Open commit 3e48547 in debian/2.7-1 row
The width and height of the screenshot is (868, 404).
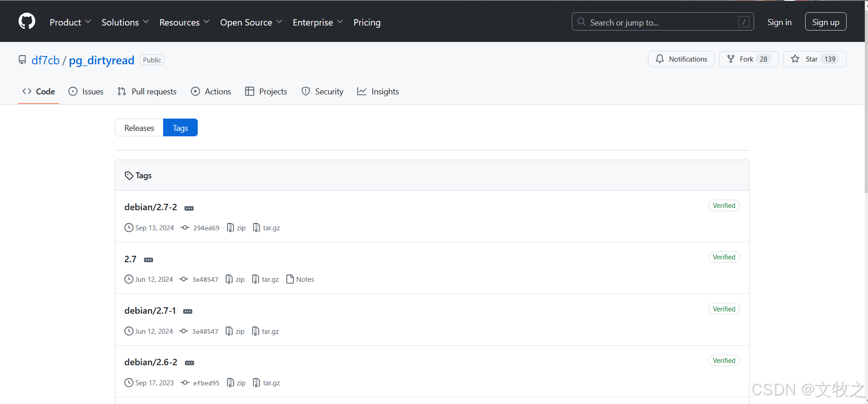coord(199,331)
